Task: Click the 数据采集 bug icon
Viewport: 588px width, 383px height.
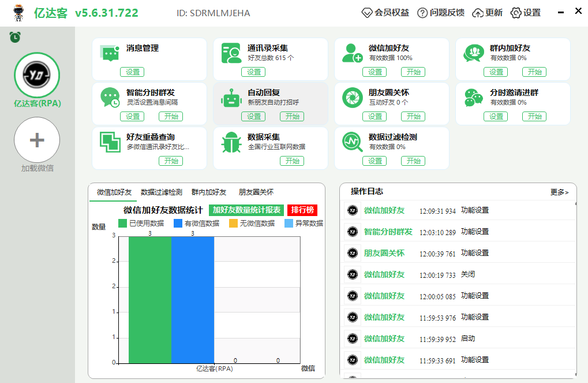Action: [231, 142]
